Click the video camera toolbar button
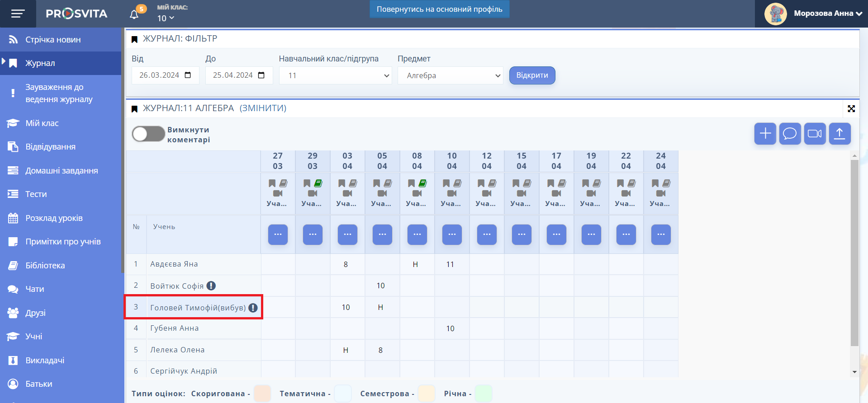The width and height of the screenshot is (868, 403). point(815,134)
